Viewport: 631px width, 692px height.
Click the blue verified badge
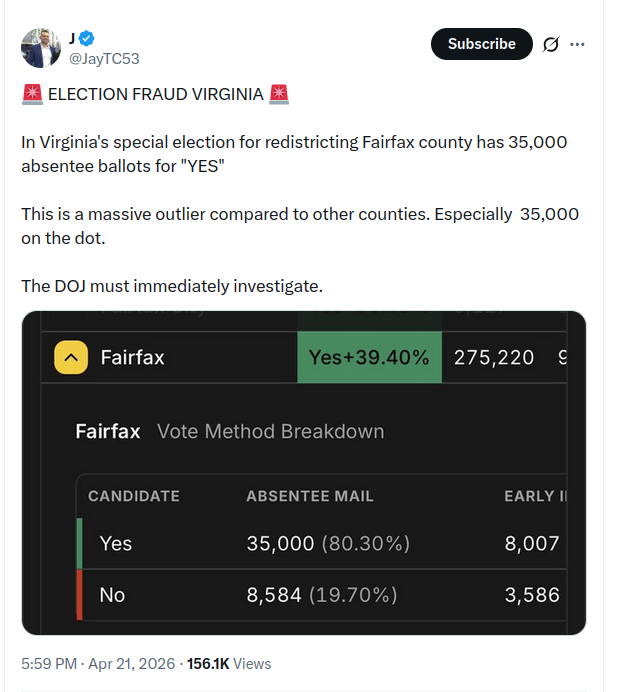click(87, 39)
